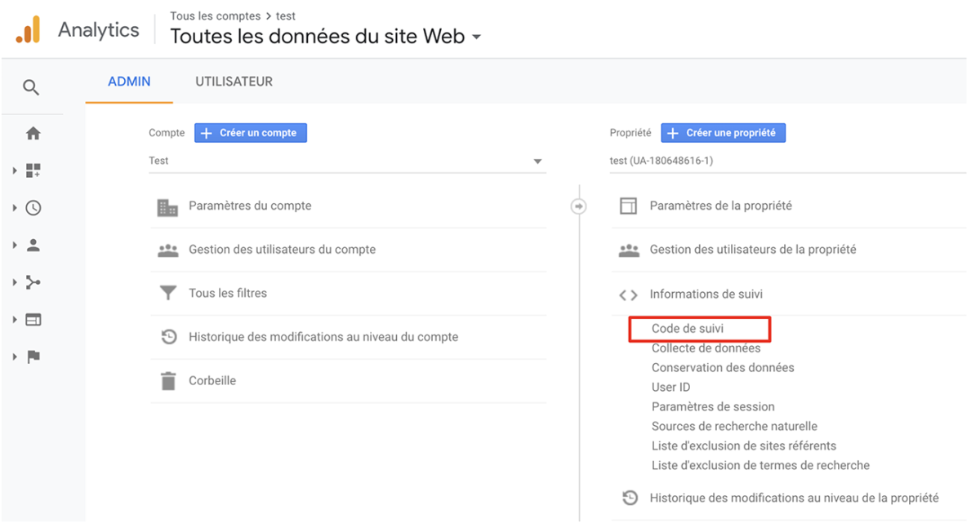Open Audience reports person icon

coord(33,245)
